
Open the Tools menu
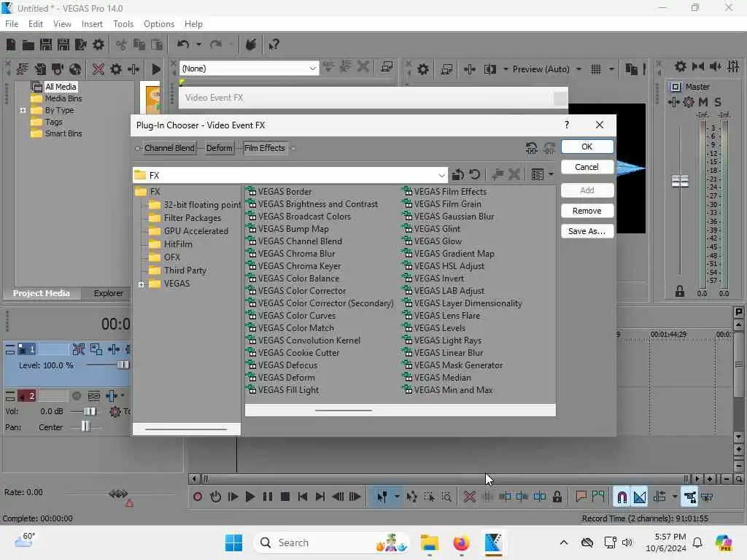tap(123, 24)
